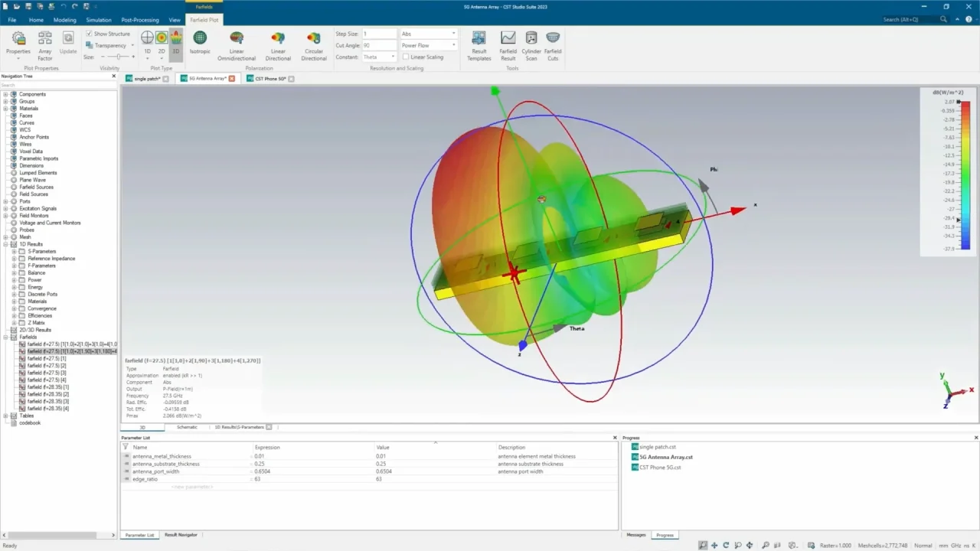The image size is (980, 551).
Task: Open CST Phone 5G.cst in the Progress list
Action: click(x=660, y=467)
